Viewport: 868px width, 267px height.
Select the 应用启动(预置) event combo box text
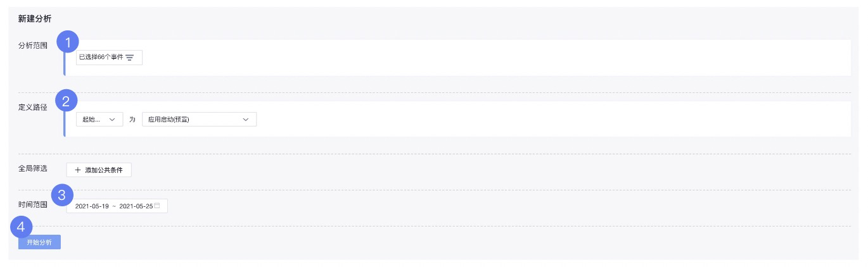[x=172, y=120]
